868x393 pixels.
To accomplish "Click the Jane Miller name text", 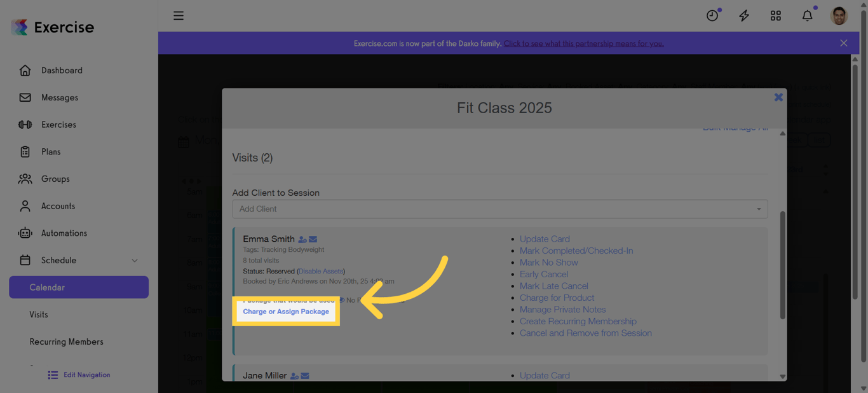I will pyautogui.click(x=264, y=376).
